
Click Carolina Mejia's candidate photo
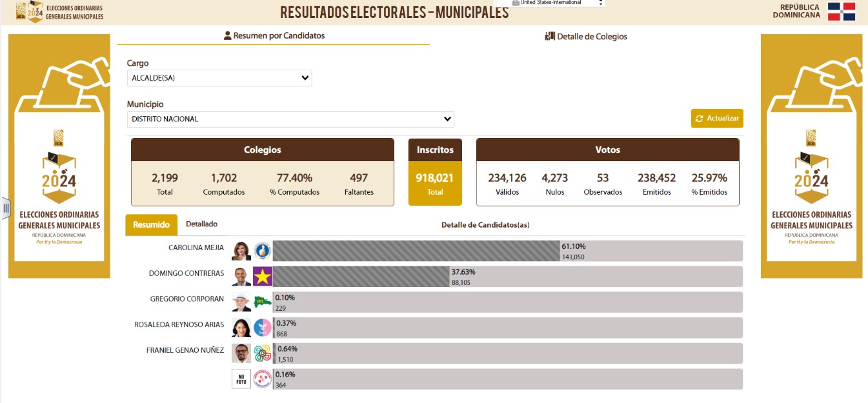241,251
